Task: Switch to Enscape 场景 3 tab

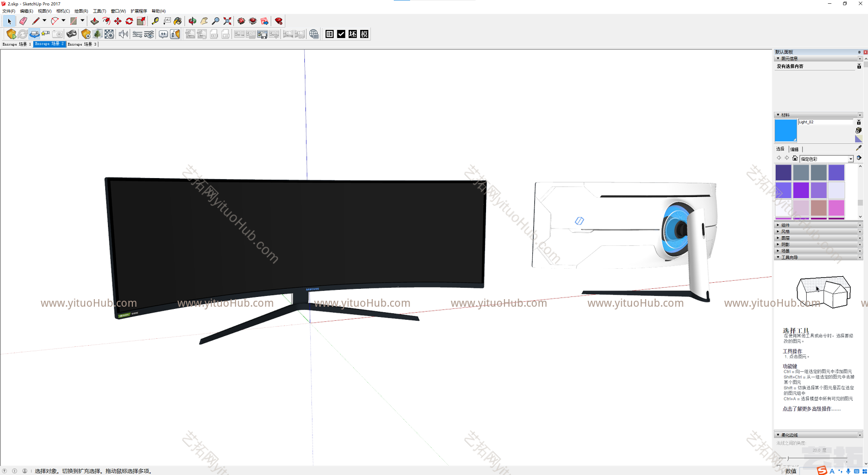Action: [82, 44]
